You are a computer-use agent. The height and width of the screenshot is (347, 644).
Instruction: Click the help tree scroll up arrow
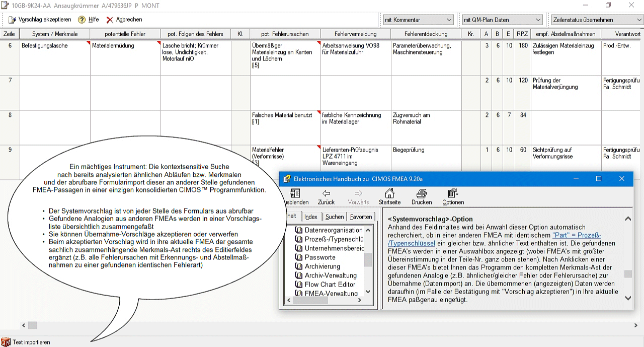[368, 230]
